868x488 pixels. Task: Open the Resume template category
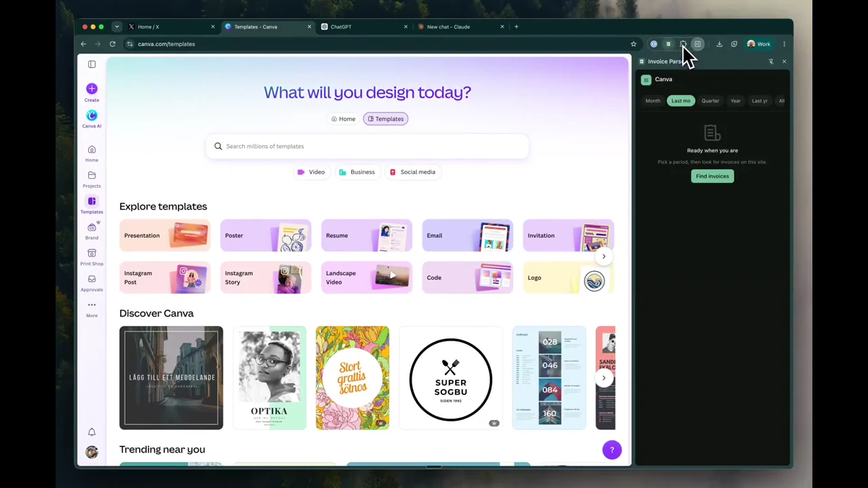[366, 236]
